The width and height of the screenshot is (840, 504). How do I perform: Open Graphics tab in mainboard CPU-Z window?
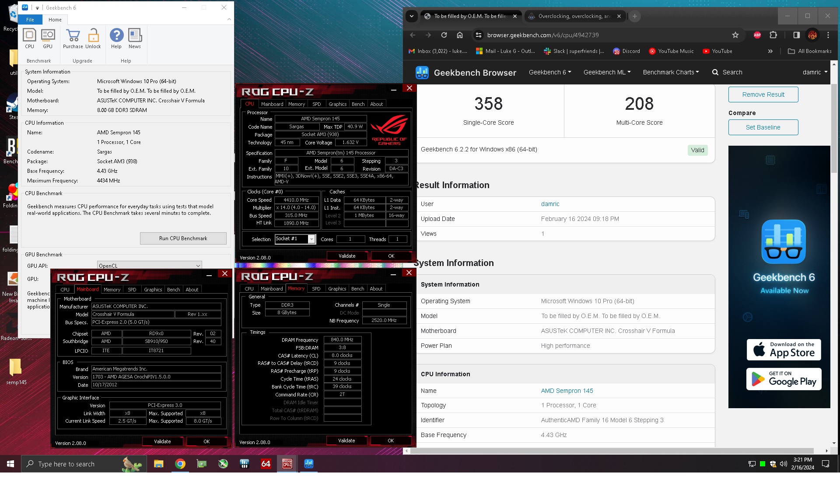[153, 290]
